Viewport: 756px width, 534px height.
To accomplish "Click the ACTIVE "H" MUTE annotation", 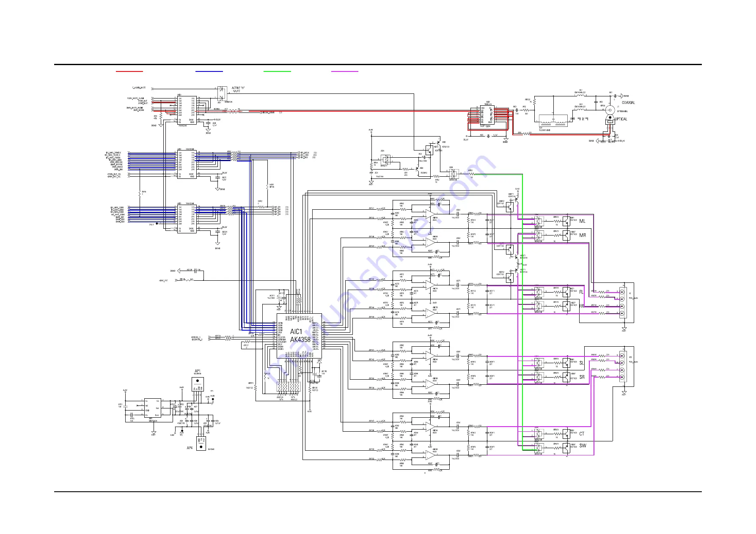I will click(237, 90).
